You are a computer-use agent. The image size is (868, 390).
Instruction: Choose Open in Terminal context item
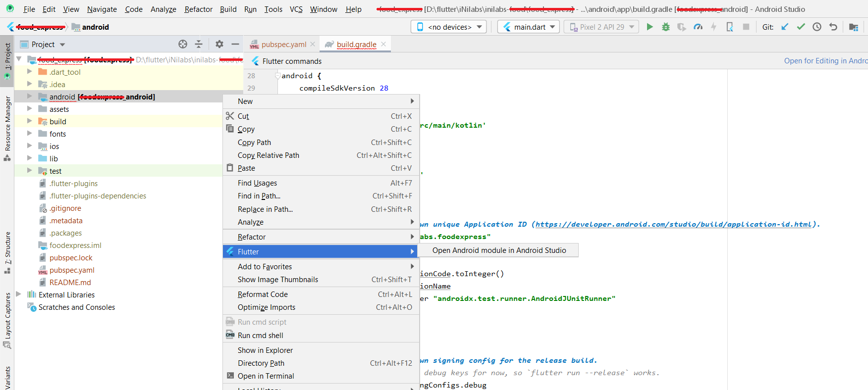click(321, 376)
